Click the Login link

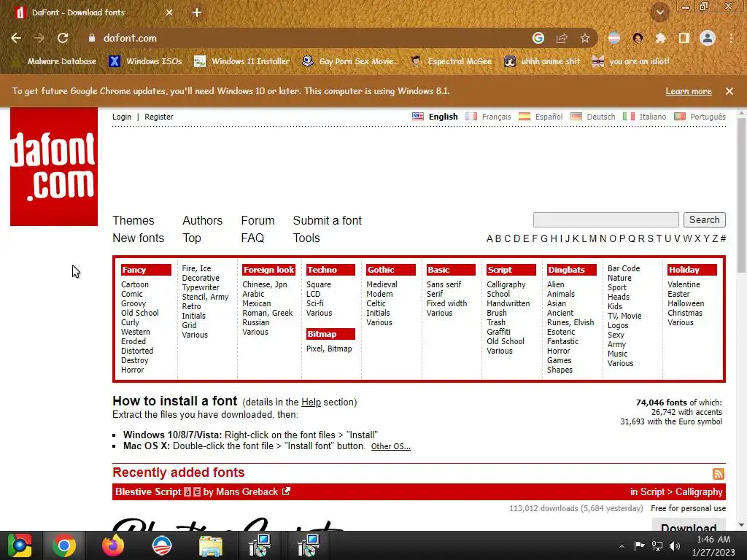122,117
